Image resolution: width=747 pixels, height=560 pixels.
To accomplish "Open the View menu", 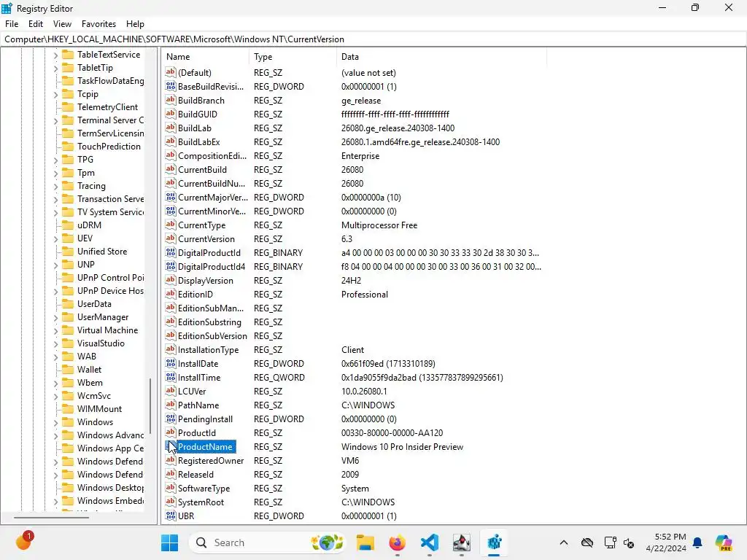I will [62, 24].
